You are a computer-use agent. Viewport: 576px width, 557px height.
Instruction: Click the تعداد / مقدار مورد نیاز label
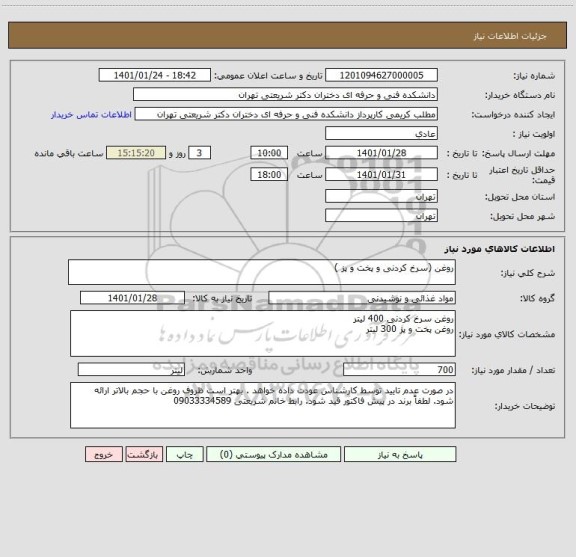(x=513, y=370)
